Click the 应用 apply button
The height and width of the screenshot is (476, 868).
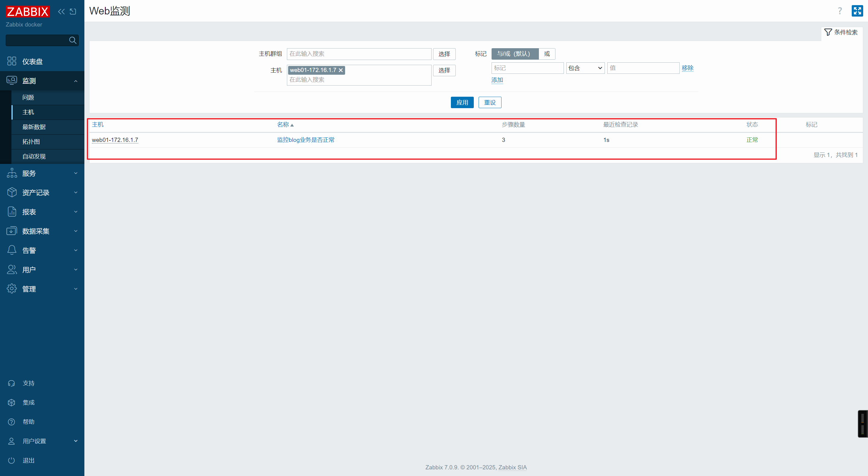point(462,102)
